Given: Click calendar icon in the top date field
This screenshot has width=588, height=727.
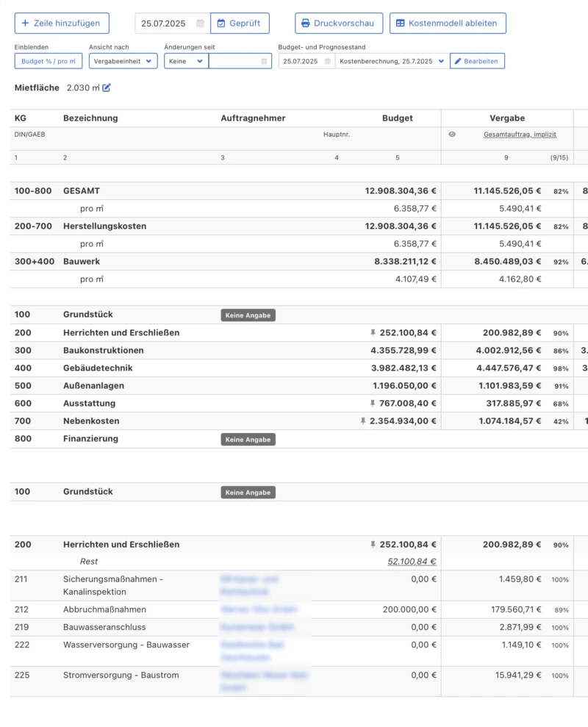Looking at the screenshot, I should click(201, 24).
